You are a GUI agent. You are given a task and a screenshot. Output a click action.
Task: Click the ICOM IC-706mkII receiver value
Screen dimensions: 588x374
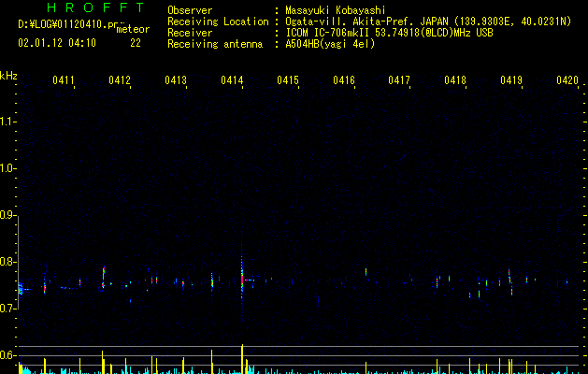389,33
